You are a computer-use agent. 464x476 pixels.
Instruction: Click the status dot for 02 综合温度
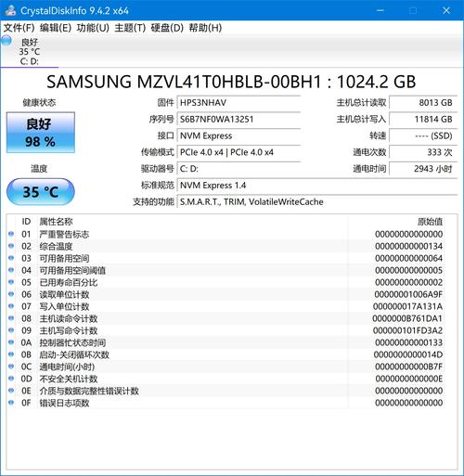(x=11, y=246)
